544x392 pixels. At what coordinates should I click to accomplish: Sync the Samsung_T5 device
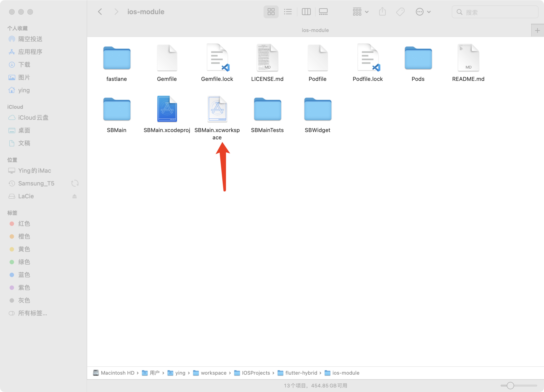point(75,183)
